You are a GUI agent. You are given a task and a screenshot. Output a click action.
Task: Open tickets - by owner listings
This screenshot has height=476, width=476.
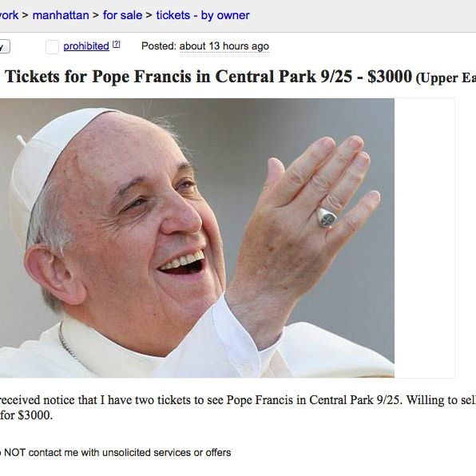[203, 15]
